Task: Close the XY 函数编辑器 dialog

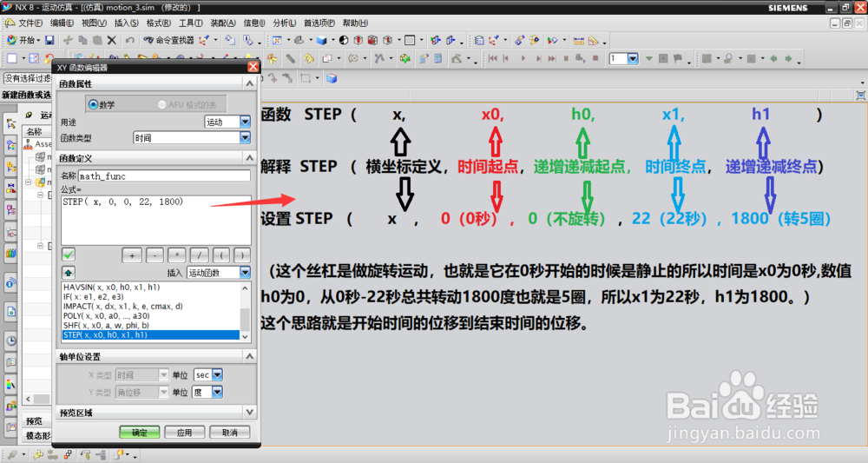Action: pos(253,67)
